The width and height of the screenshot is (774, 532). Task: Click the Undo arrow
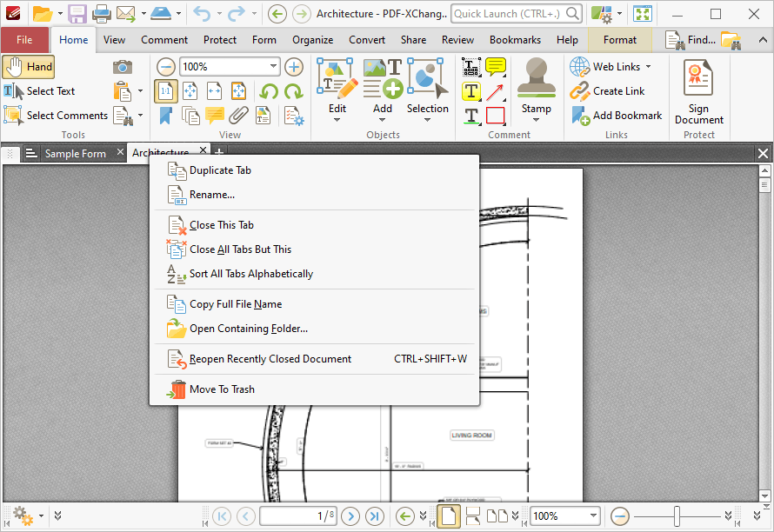202,14
